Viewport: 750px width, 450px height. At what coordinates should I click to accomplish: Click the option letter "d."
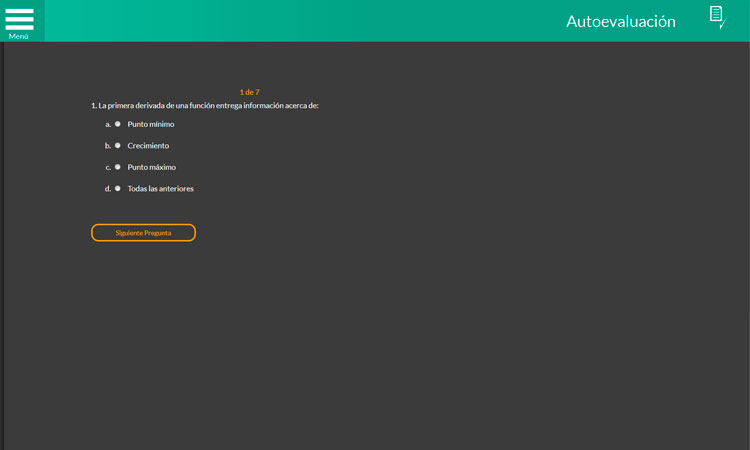pos(108,188)
